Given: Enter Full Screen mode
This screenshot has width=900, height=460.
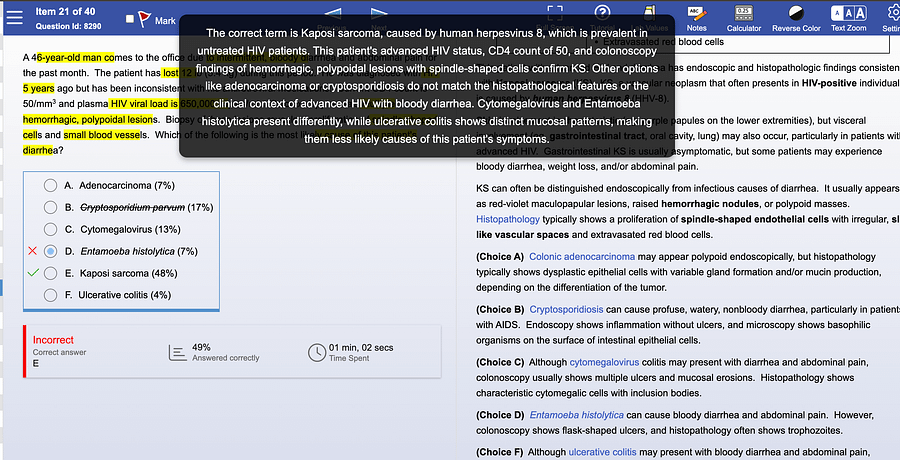Looking at the screenshot, I should (x=554, y=14).
